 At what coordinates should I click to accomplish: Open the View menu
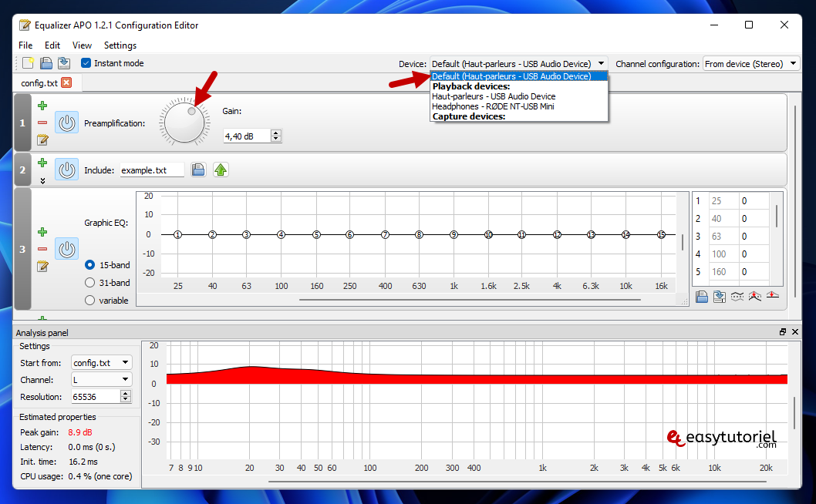coord(82,45)
